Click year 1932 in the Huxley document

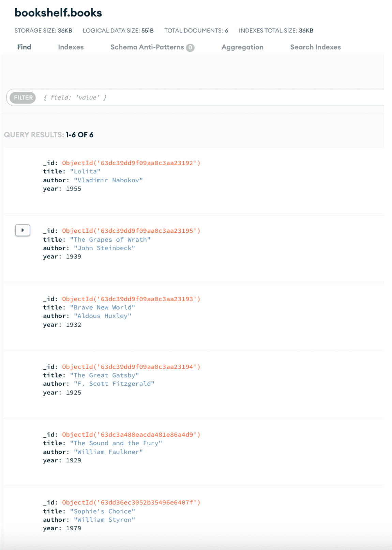pyautogui.click(x=74, y=325)
